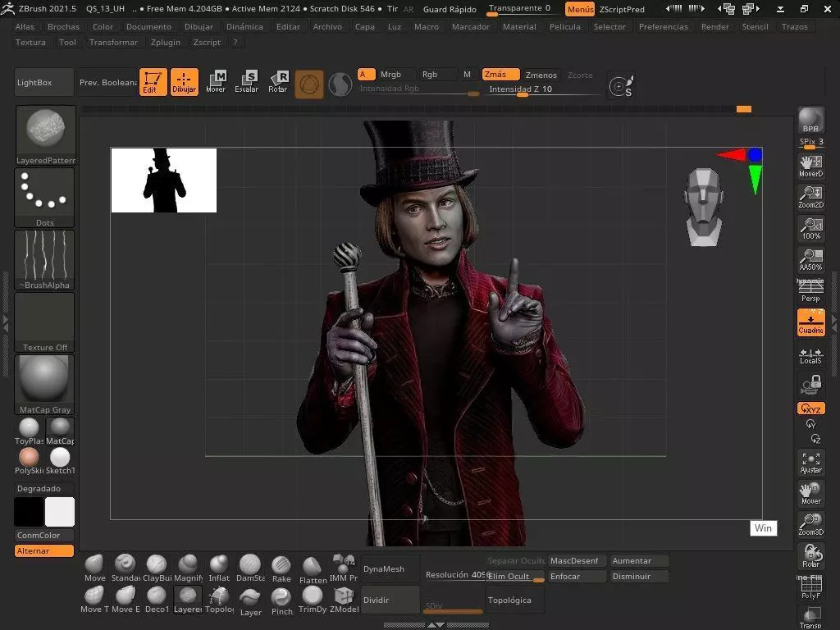
Task: Open the LayeredPattern brush picker
Action: [45, 135]
